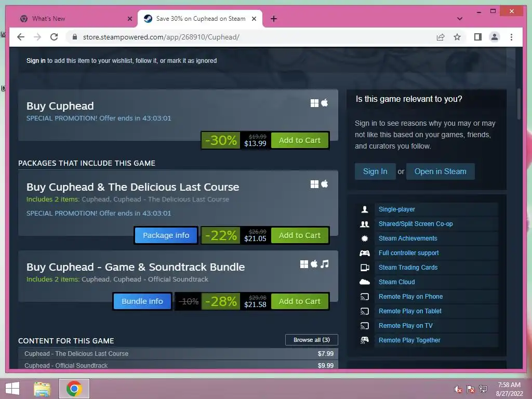This screenshot has height=399, width=532.
Task: Reload the Steam store page
Action: click(x=54, y=37)
